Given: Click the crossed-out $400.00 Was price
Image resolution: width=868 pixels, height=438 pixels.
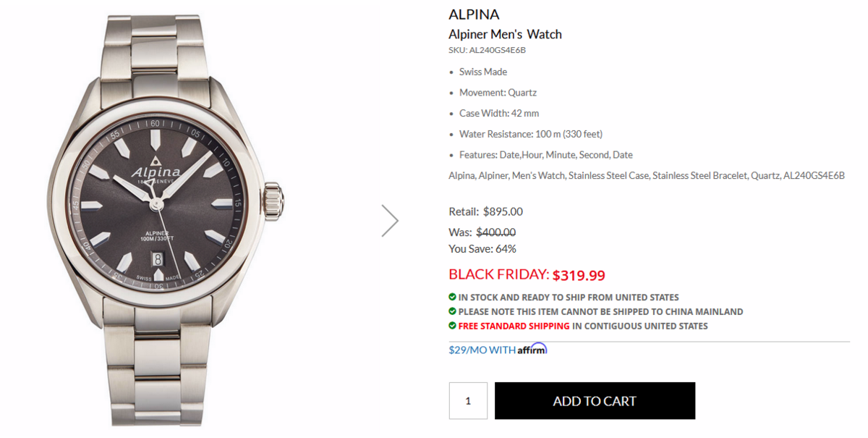Looking at the screenshot, I should [x=495, y=232].
